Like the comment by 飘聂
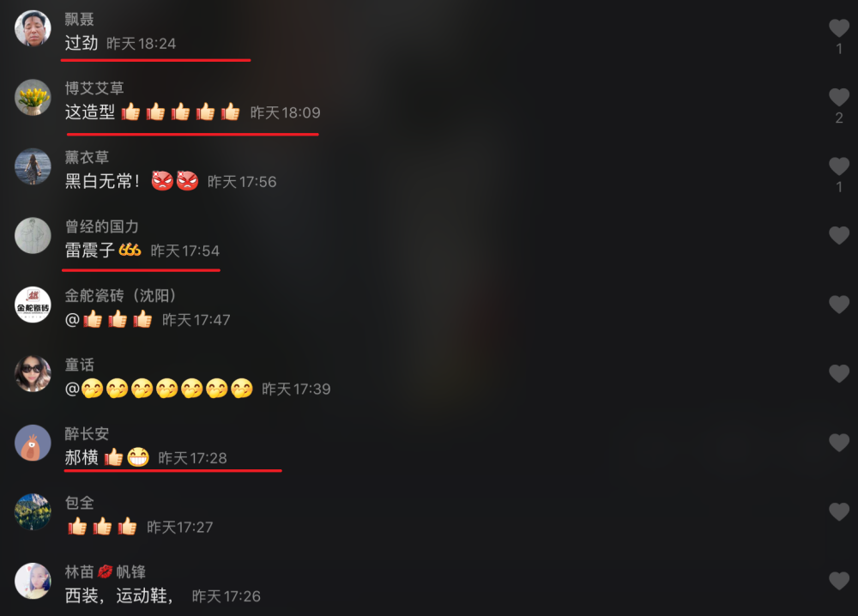Image resolution: width=858 pixels, height=616 pixels. 839,28
